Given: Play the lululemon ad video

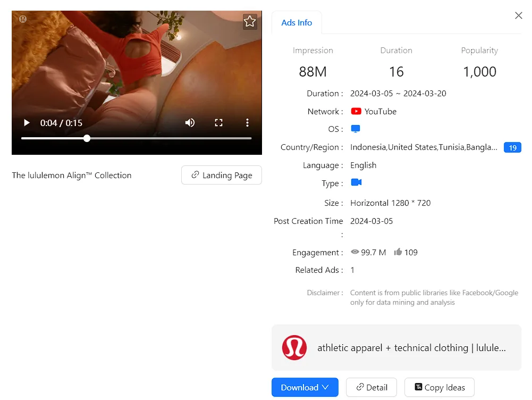Looking at the screenshot, I should click(x=27, y=123).
